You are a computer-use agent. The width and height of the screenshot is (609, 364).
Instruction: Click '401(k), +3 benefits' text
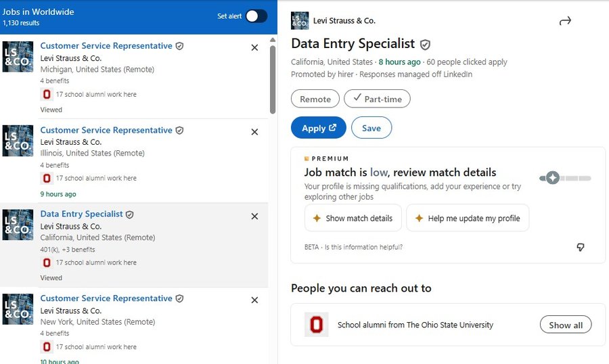(68, 250)
